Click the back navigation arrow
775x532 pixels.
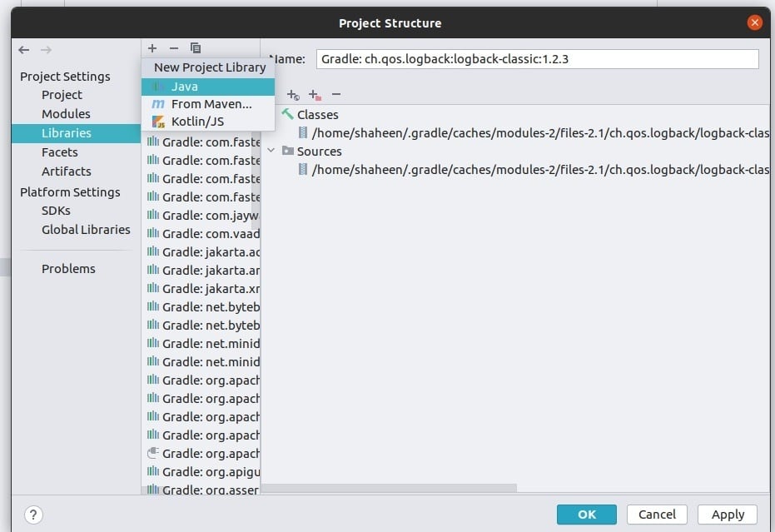[23, 50]
